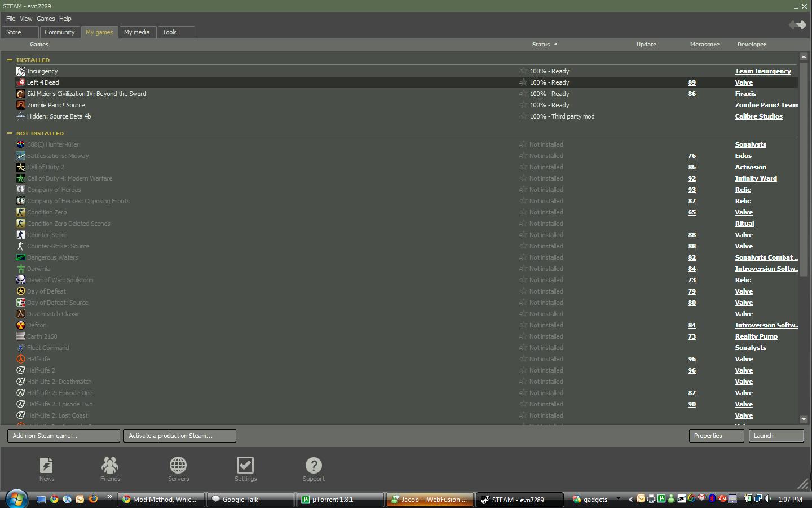
Task: Show hidden system tray icons
Action: tap(630, 499)
